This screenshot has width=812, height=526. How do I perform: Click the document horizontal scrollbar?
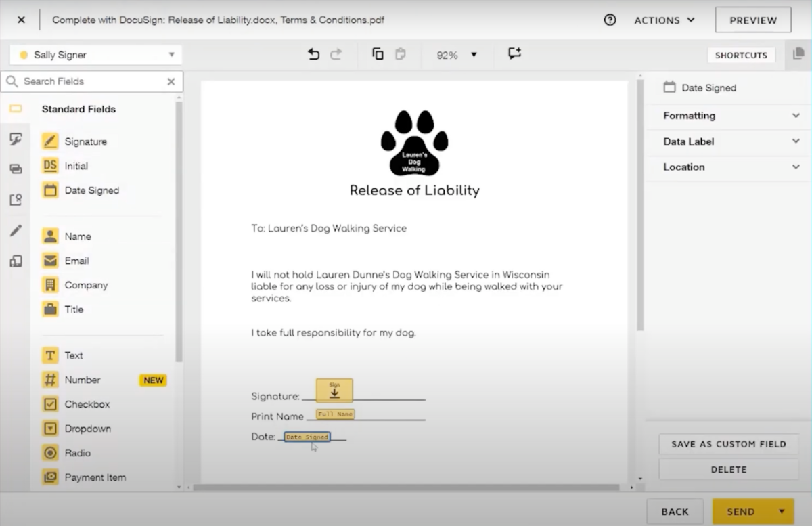[x=406, y=487]
